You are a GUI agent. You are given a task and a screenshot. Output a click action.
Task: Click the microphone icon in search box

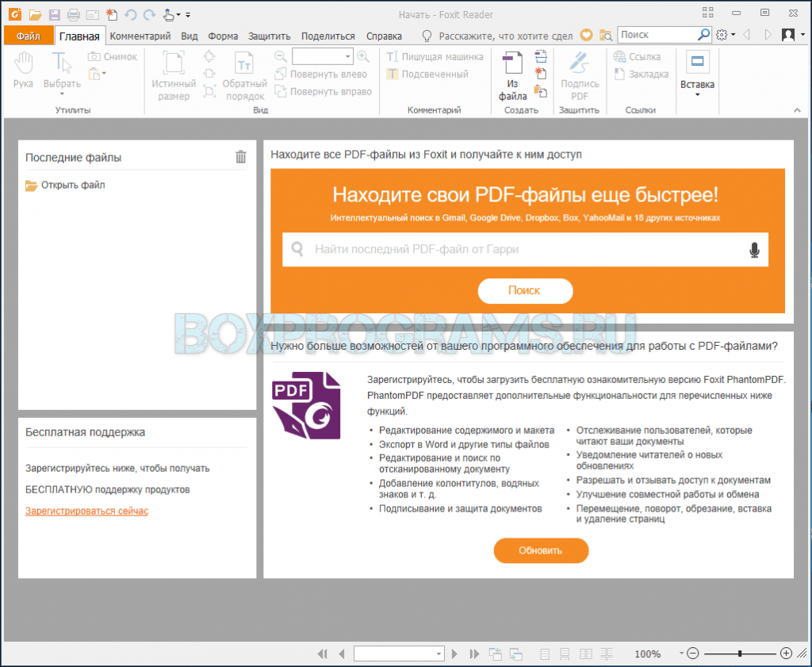point(753,250)
